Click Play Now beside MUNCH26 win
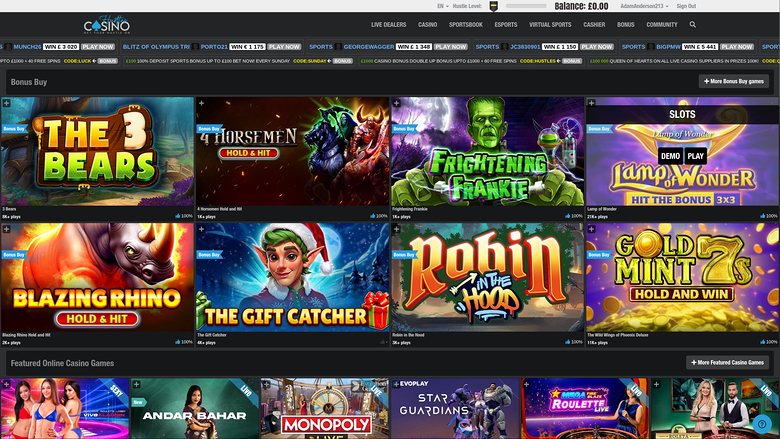The width and height of the screenshot is (780, 439). (98, 47)
